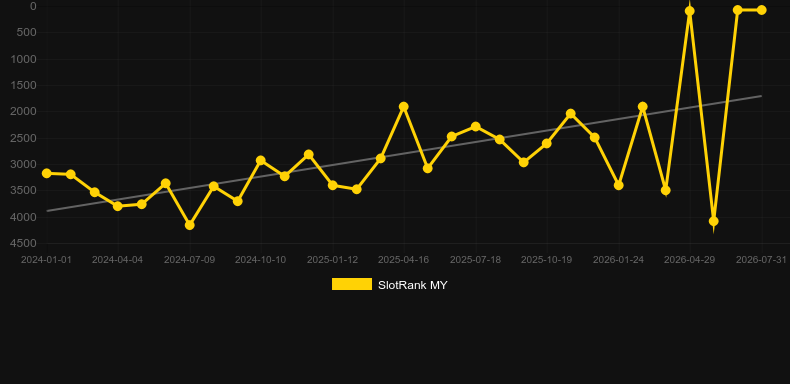The image size is (790, 384).
Task: Click the 2025-07-18 x-axis label
Action: click(476, 260)
